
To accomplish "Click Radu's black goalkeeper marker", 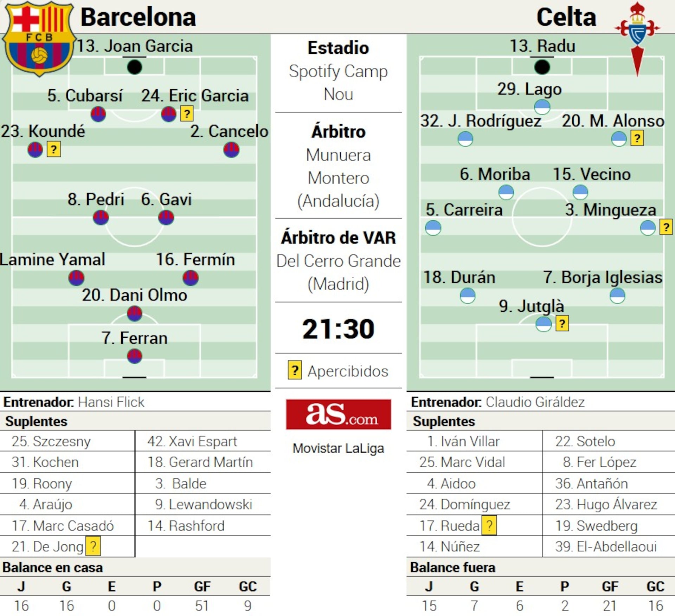I will point(542,67).
